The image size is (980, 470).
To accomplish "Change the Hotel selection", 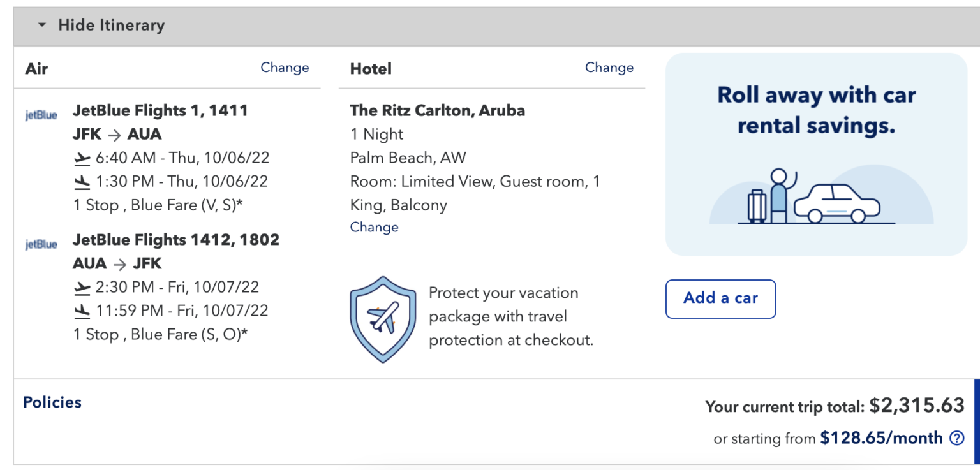I will [609, 67].
